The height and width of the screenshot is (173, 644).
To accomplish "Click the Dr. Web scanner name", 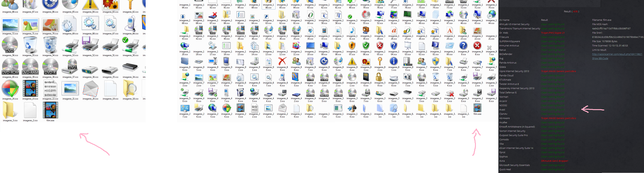I will point(504,33).
